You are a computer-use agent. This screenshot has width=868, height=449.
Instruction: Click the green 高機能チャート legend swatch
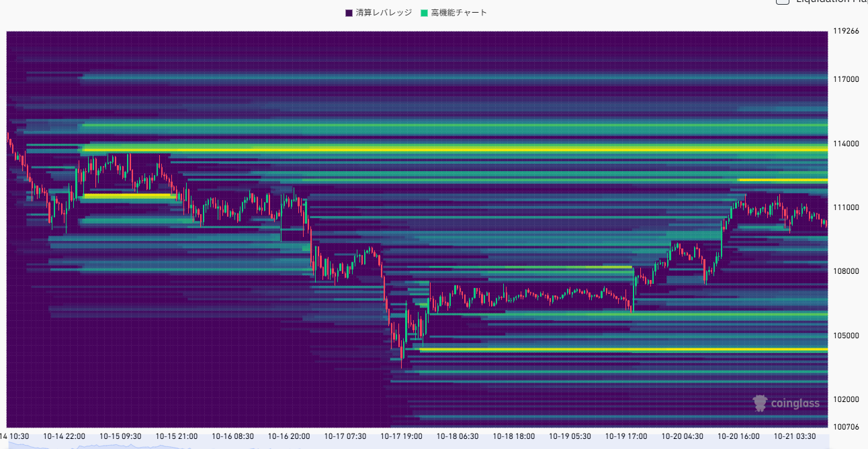pos(425,13)
